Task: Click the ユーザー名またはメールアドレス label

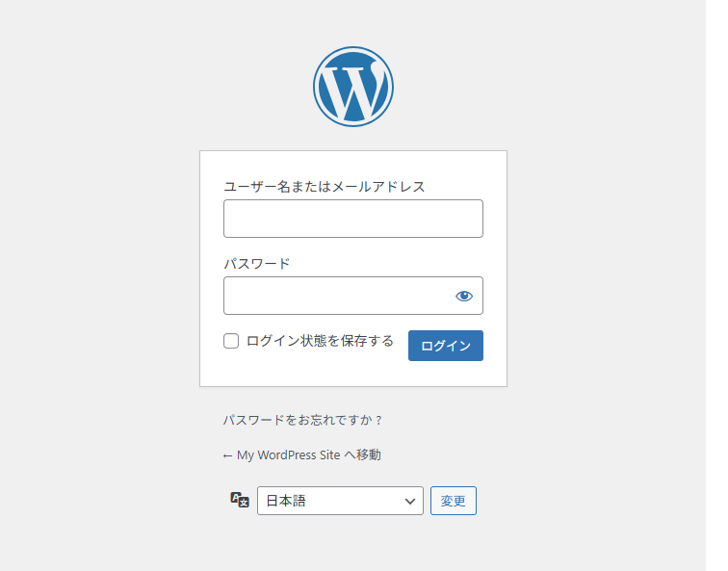Action: (324, 187)
